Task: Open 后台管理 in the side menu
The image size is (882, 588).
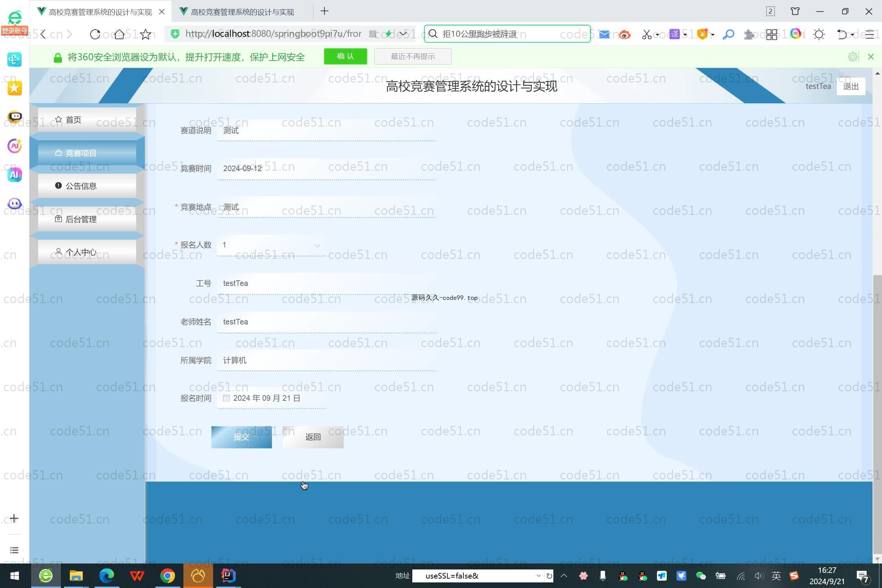Action: (x=87, y=219)
